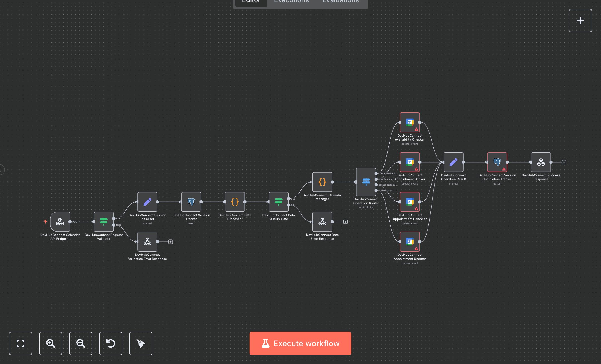601x364 pixels.
Task: Switch to the Evaluations tab
Action: (340, 2)
